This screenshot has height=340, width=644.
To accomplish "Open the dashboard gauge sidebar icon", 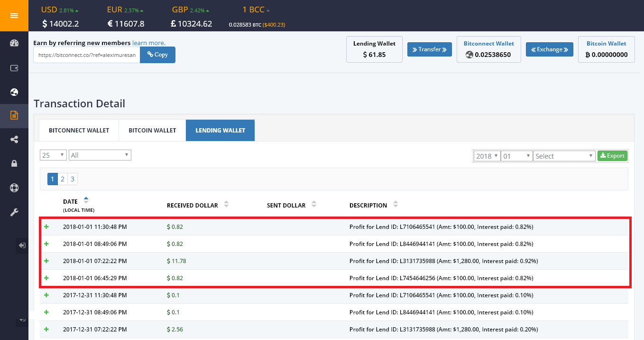I will [x=14, y=43].
